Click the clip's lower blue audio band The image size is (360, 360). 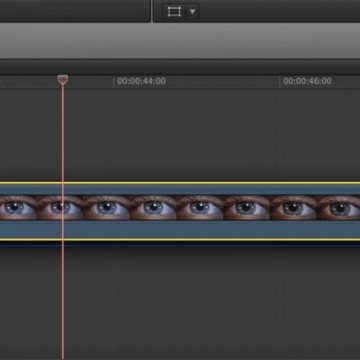pos(180,229)
